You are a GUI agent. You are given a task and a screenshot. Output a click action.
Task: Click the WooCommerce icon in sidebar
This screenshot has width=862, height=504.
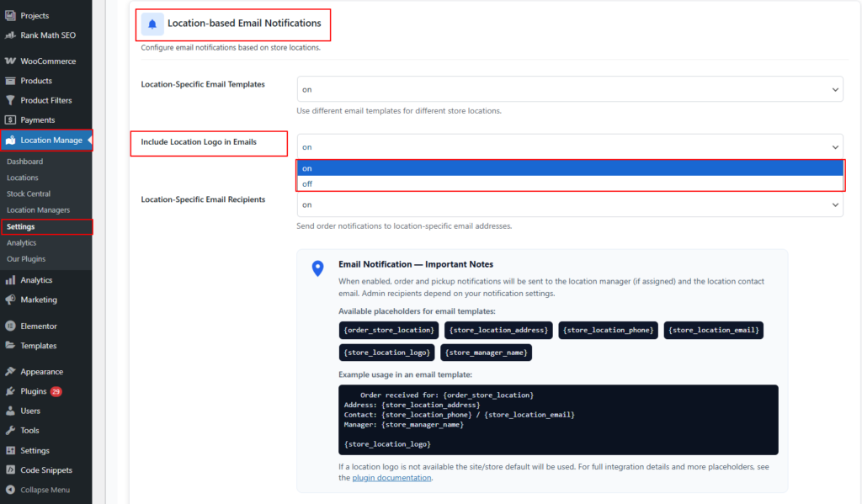[10, 61]
